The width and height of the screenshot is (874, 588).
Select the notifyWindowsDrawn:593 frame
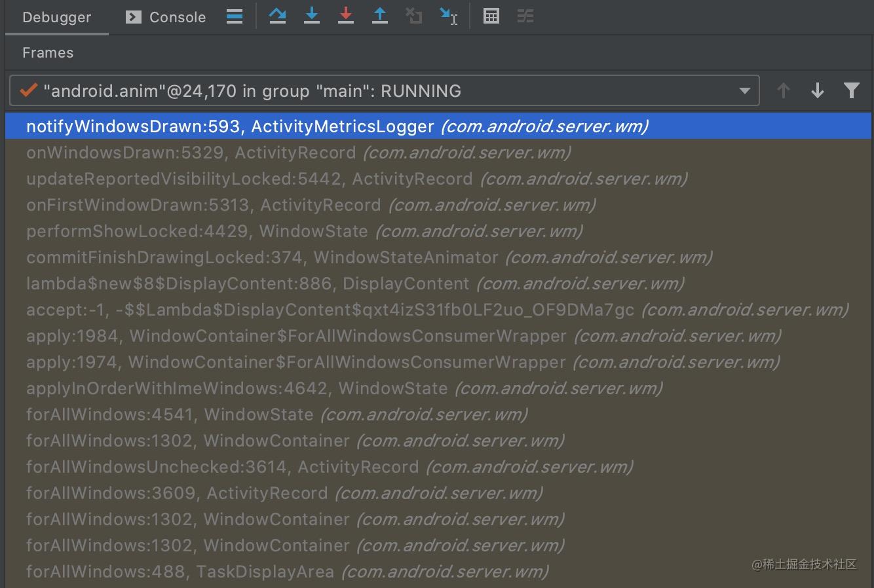(438, 126)
